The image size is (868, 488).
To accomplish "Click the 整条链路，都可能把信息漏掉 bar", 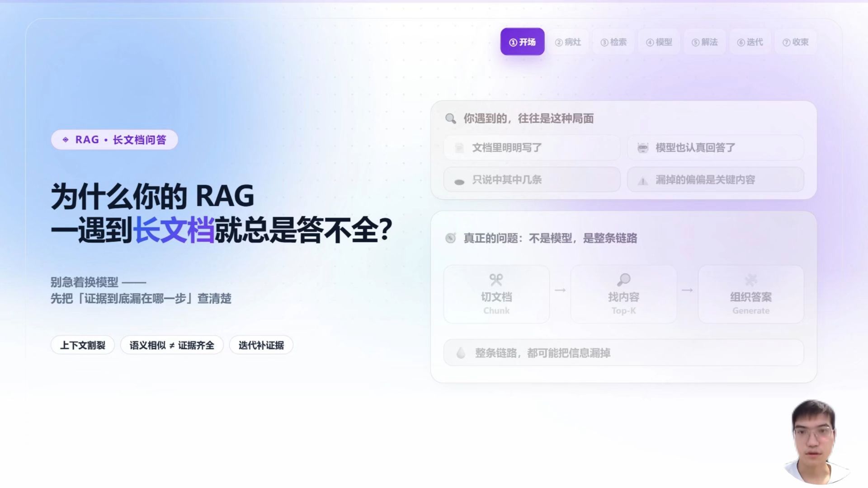I will (624, 353).
